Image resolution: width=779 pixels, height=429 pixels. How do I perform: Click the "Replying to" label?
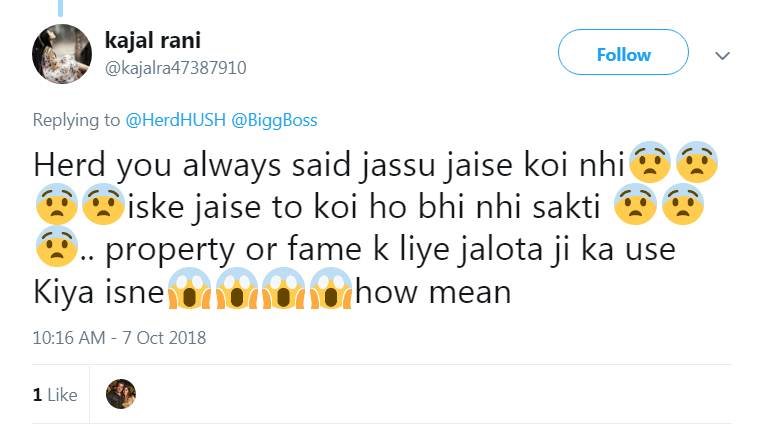77,120
